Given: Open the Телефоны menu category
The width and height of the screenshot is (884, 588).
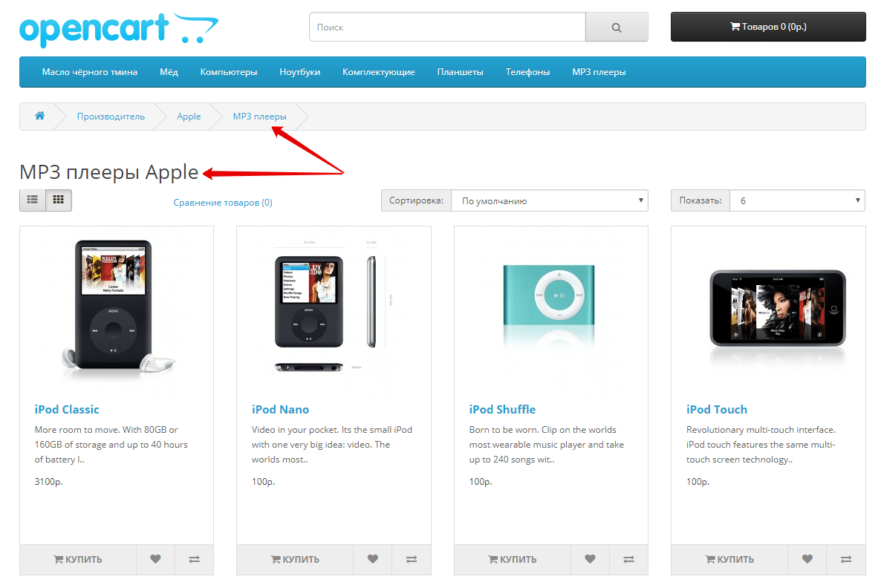Looking at the screenshot, I should [527, 72].
